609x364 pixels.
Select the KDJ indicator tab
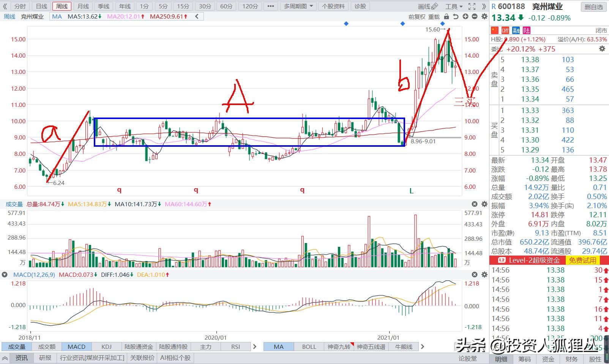click(107, 347)
